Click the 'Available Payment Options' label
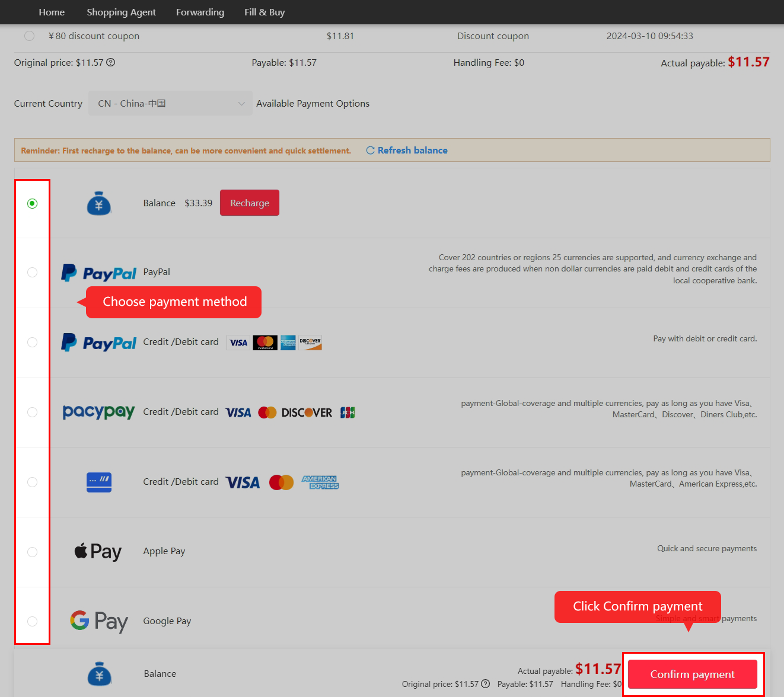Viewport: 784px width, 697px height. pos(313,103)
